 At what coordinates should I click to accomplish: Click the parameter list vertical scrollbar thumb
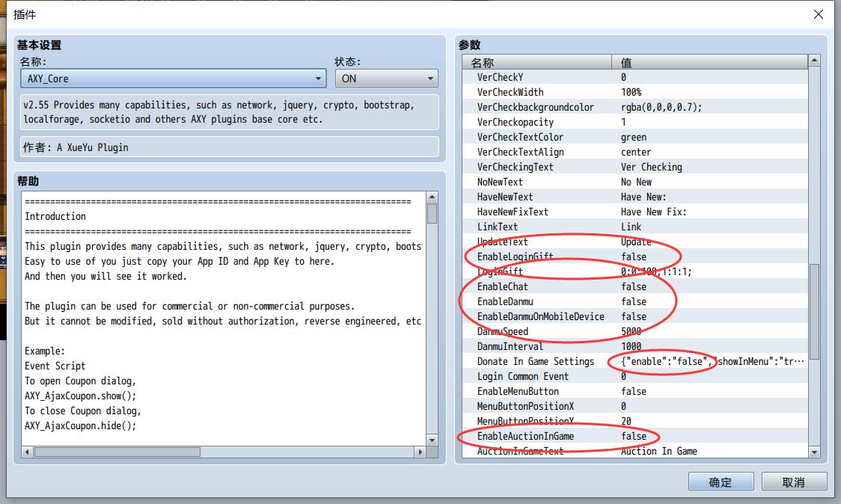coord(814,311)
